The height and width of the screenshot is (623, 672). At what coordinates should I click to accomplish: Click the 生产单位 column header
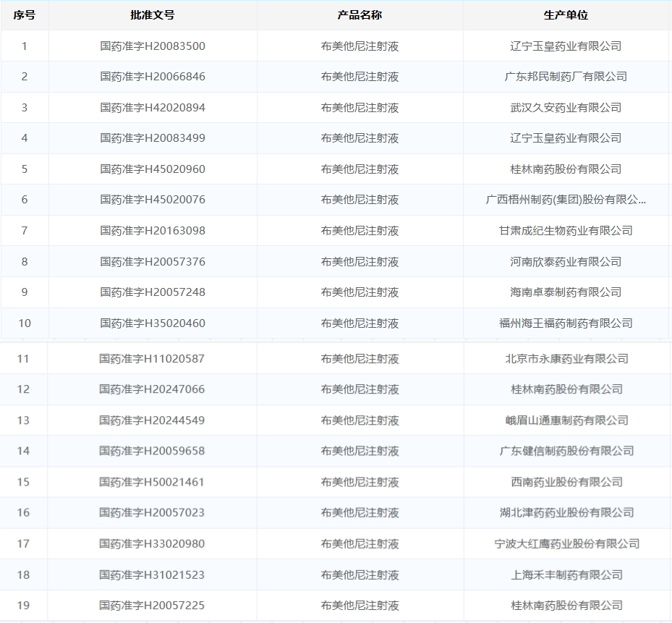point(566,15)
